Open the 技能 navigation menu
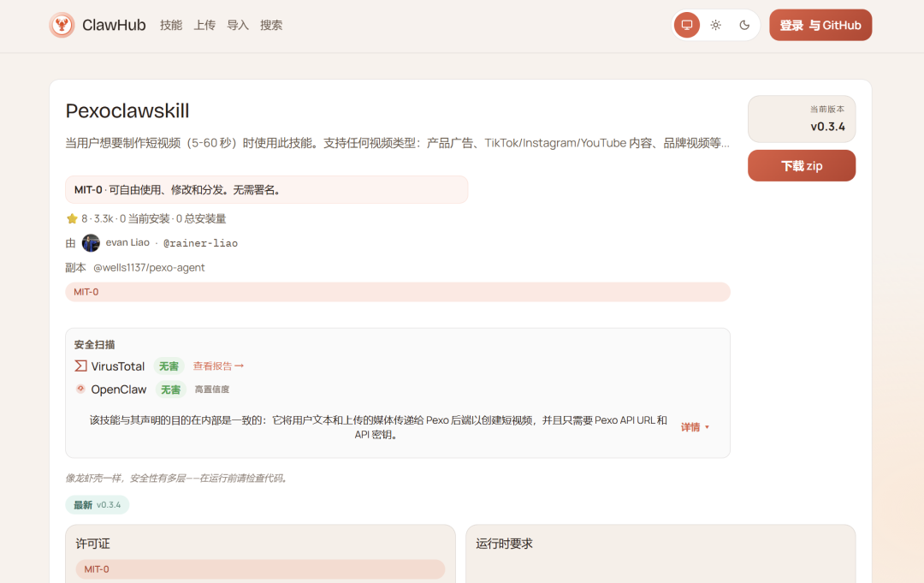The height and width of the screenshot is (583, 924). (169, 25)
